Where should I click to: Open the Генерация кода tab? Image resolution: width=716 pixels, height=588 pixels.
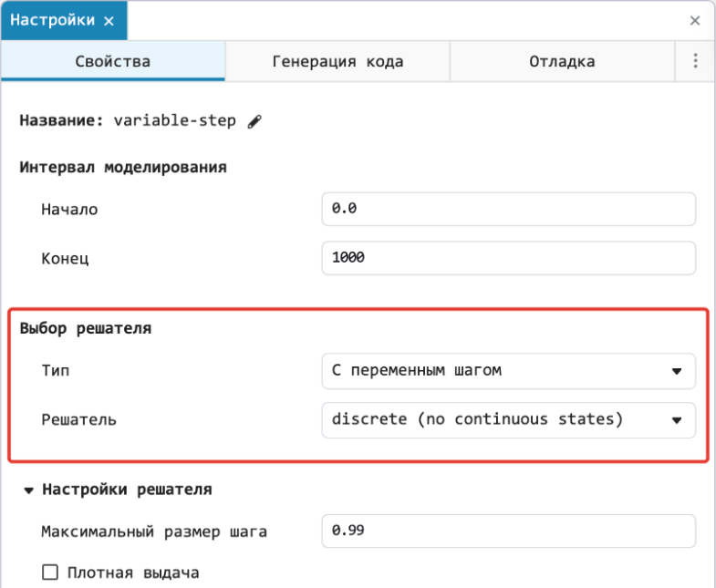coord(337,61)
